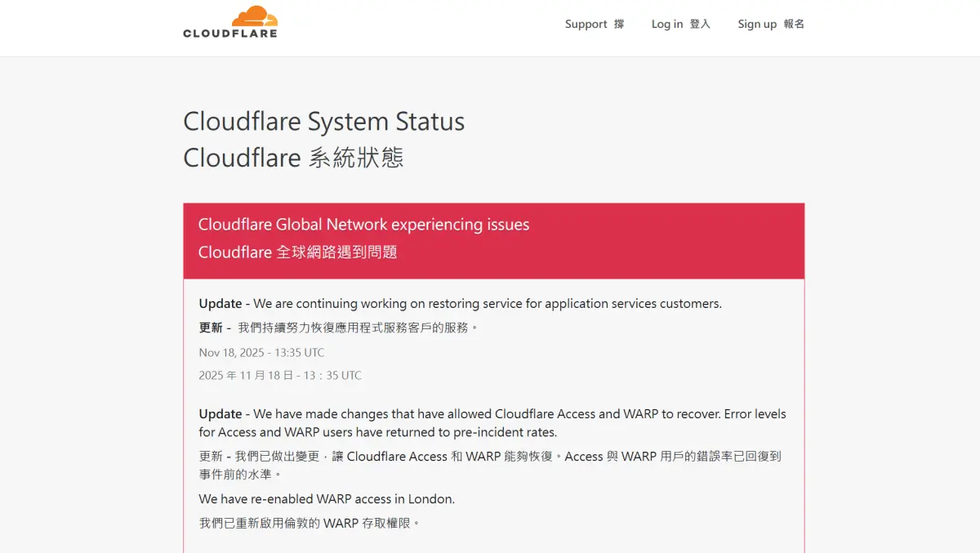Click the 登入 label next to Log in
The image size is (980, 553).
700,24
